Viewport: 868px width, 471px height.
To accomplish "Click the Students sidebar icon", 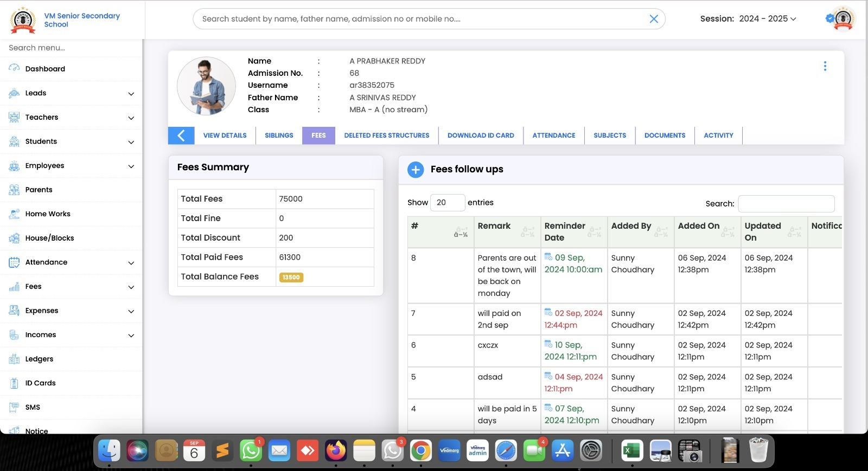I will point(14,141).
